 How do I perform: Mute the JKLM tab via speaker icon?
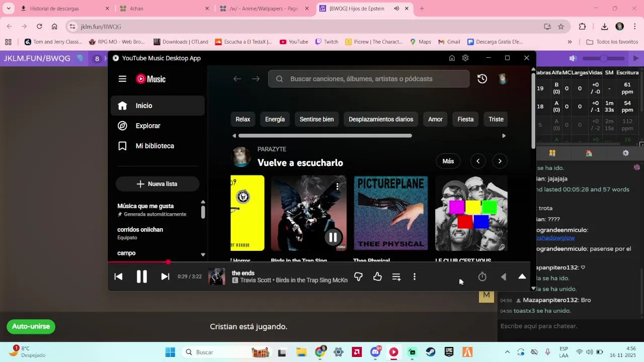point(396,9)
